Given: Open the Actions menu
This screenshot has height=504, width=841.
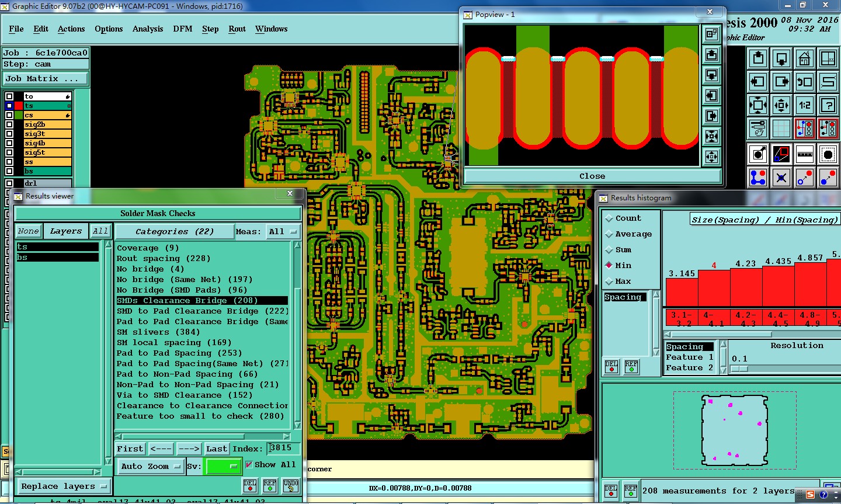Looking at the screenshot, I should (71, 29).
